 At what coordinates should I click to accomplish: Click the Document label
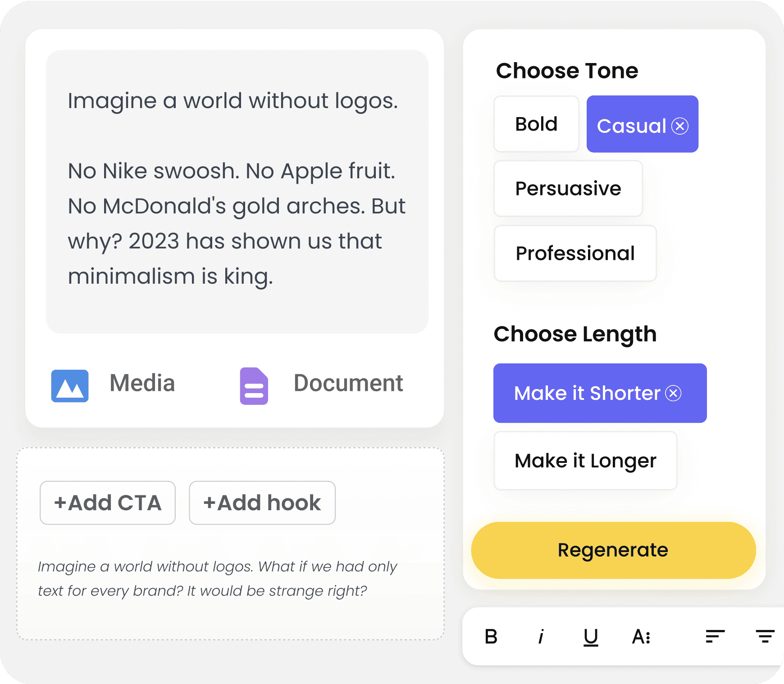coord(348,383)
